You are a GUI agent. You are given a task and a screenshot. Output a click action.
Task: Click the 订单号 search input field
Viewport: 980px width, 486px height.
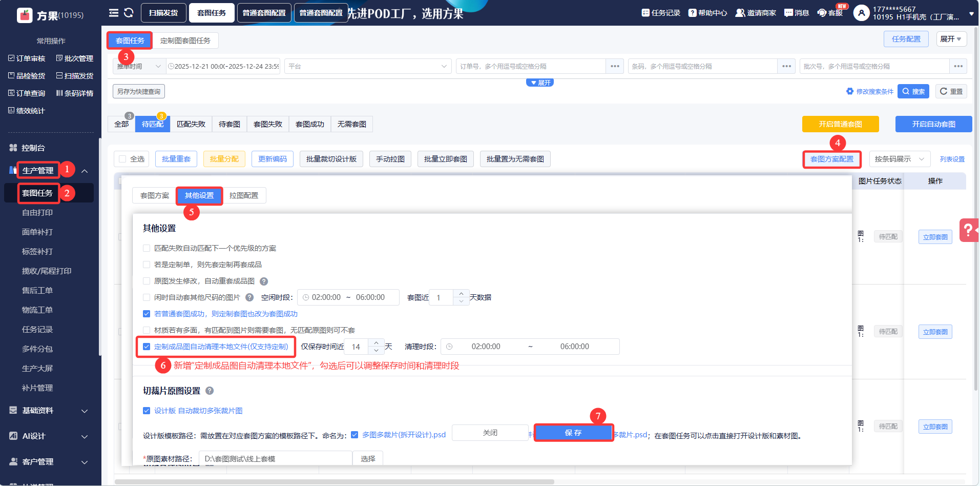[x=531, y=66]
